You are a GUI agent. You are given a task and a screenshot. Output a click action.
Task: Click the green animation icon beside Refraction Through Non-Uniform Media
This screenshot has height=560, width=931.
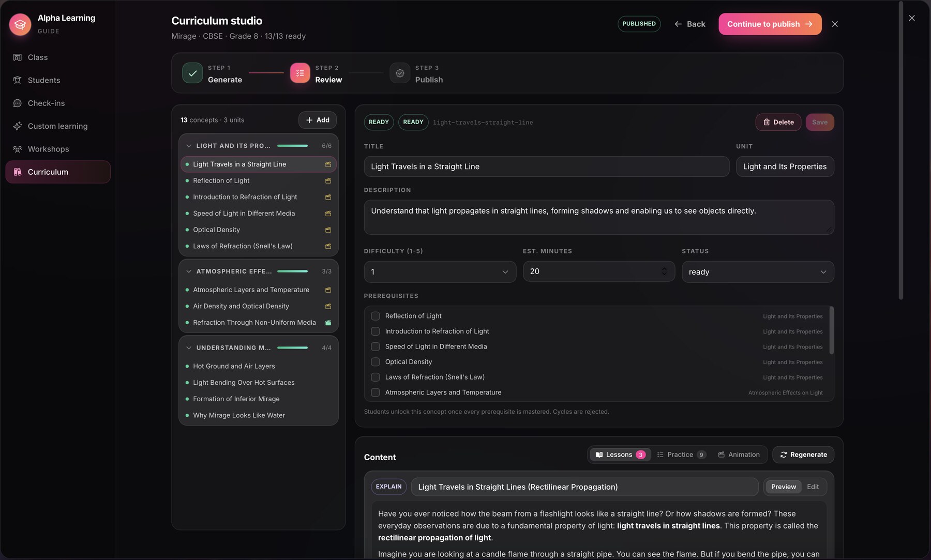[x=328, y=323]
